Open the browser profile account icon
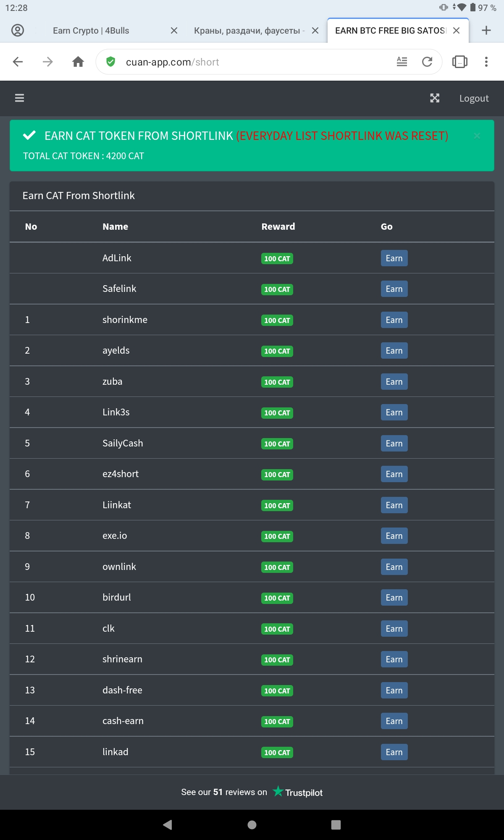Screen dimensions: 504x840 (18, 31)
